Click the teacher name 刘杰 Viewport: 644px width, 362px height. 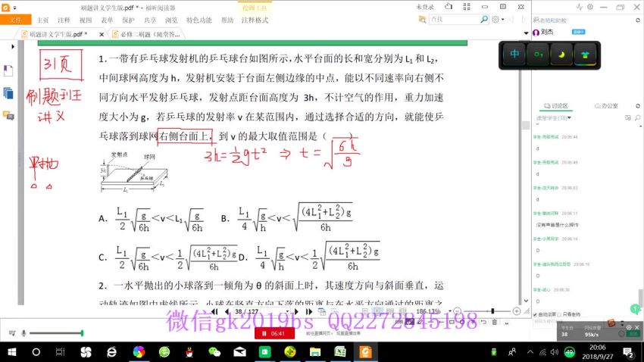tap(547, 32)
